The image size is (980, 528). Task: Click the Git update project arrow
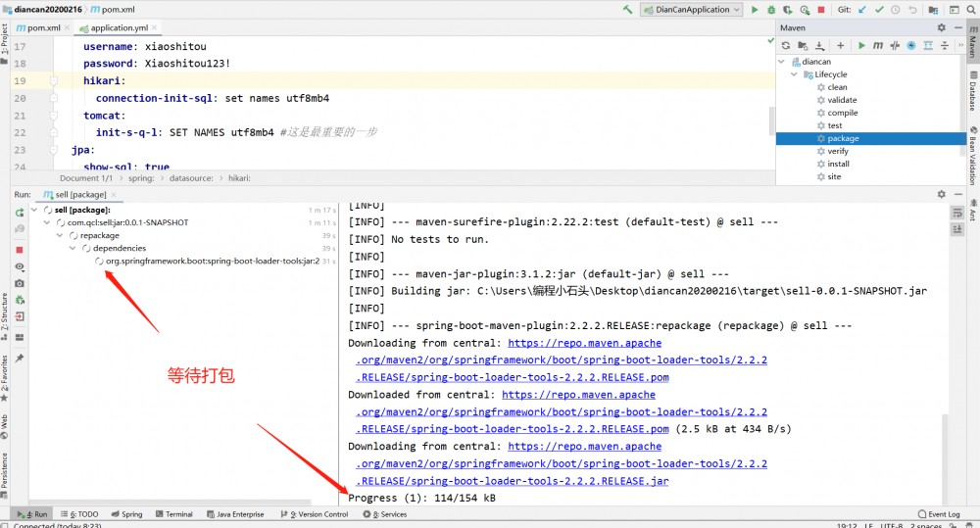[x=862, y=10]
